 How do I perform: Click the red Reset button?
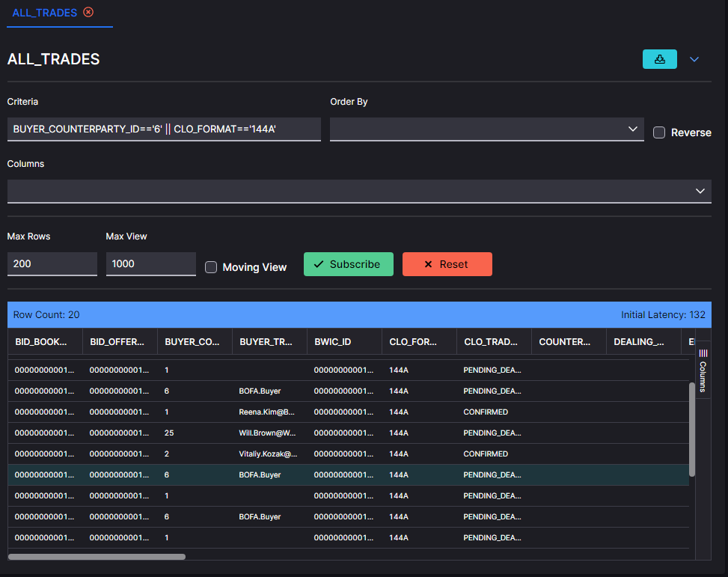point(447,264)
